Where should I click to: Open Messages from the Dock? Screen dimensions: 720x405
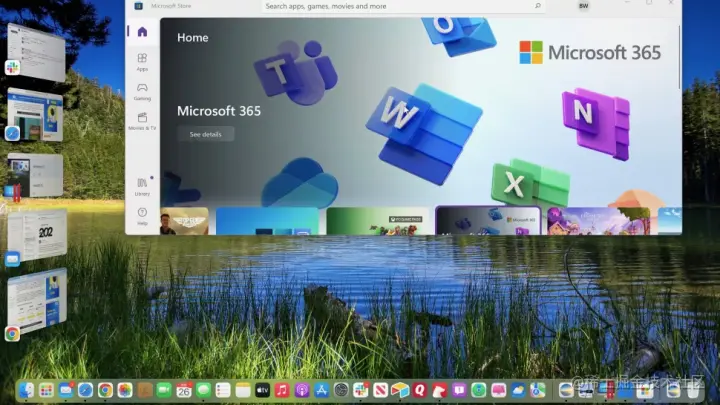tap(203, 390)
